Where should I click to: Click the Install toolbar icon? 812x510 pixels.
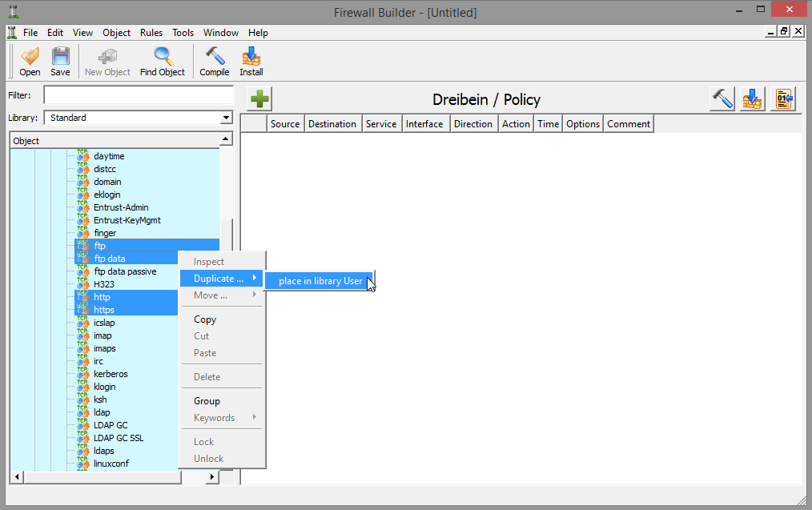pyautogui.click(x=251, y=61)
